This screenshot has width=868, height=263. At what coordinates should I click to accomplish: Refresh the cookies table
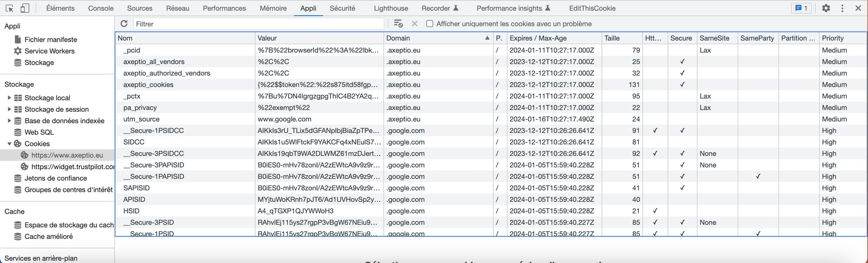point(124,24)
